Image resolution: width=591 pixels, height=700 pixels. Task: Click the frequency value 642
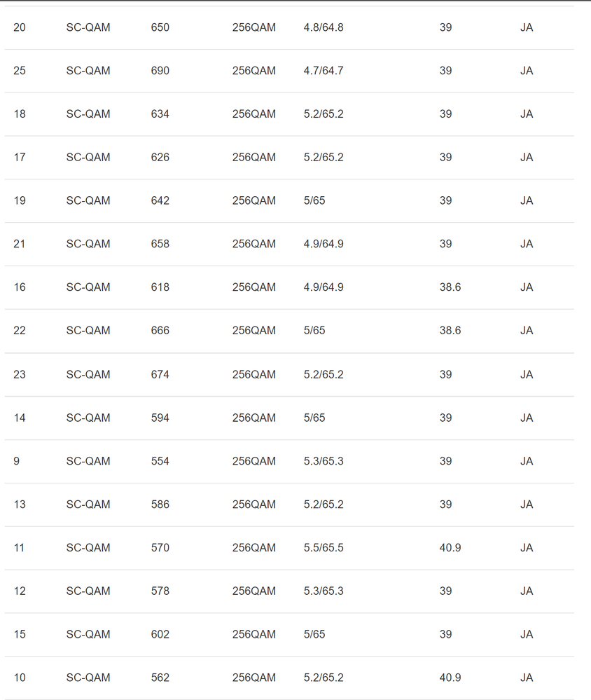pos(160,201)
